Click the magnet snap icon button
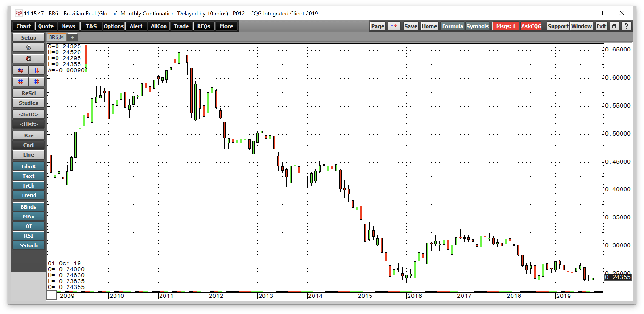 point(28,58)
